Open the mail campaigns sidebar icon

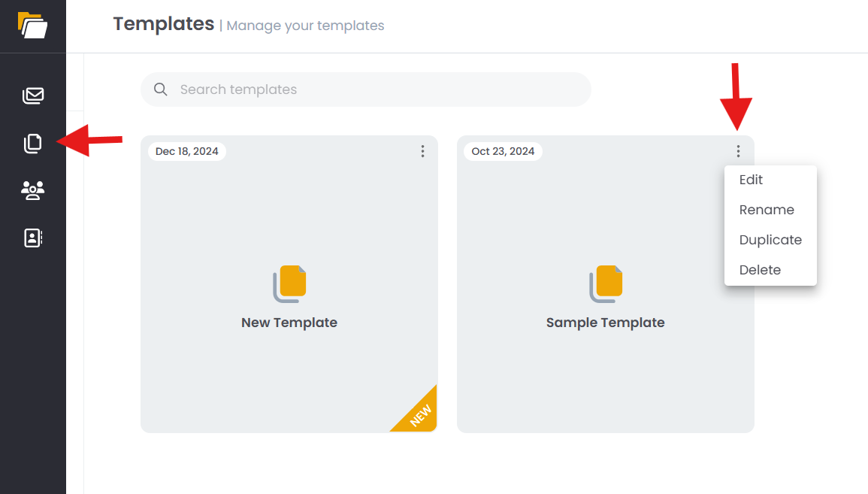(x=33, y=95)
